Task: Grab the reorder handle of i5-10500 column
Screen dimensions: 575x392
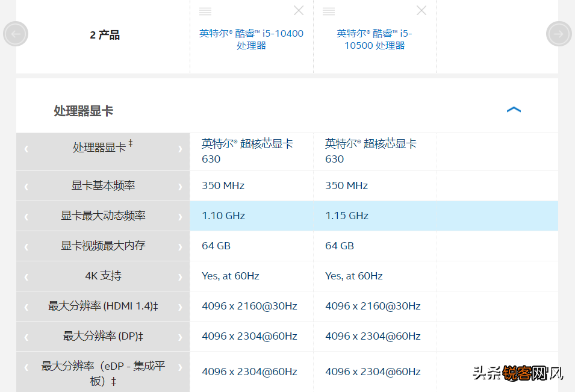Action: point(329,11)
